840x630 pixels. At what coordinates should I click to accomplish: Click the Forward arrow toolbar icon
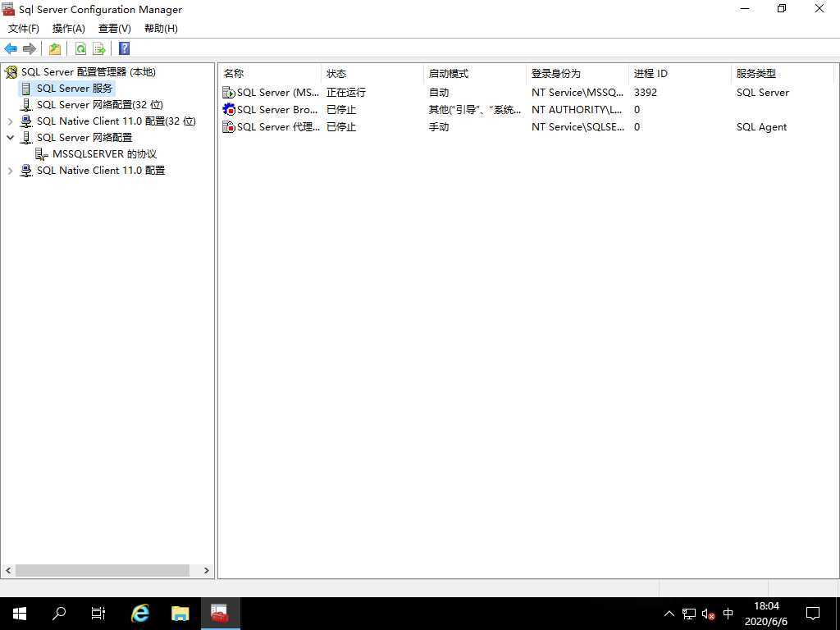pos(30,48)
